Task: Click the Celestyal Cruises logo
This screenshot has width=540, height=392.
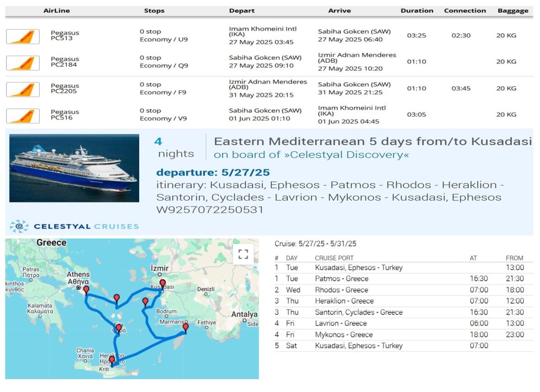Action: [74, 227]
